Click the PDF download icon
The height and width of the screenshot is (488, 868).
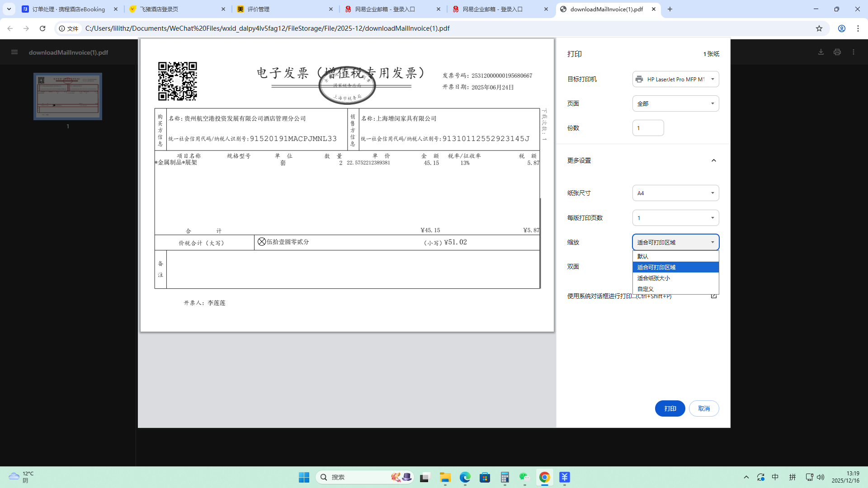click(x=821, y=52)
